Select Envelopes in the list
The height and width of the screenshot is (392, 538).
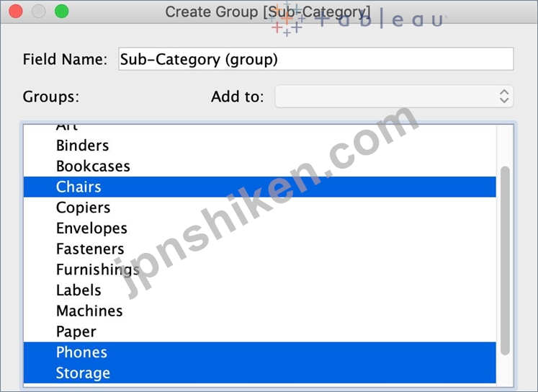260,228
